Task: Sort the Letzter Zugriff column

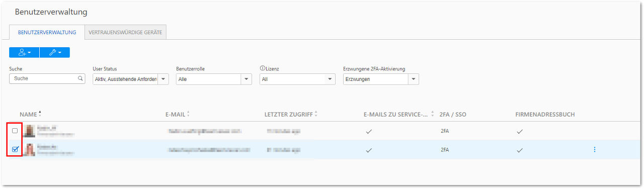Action: [x=316, y=114]
